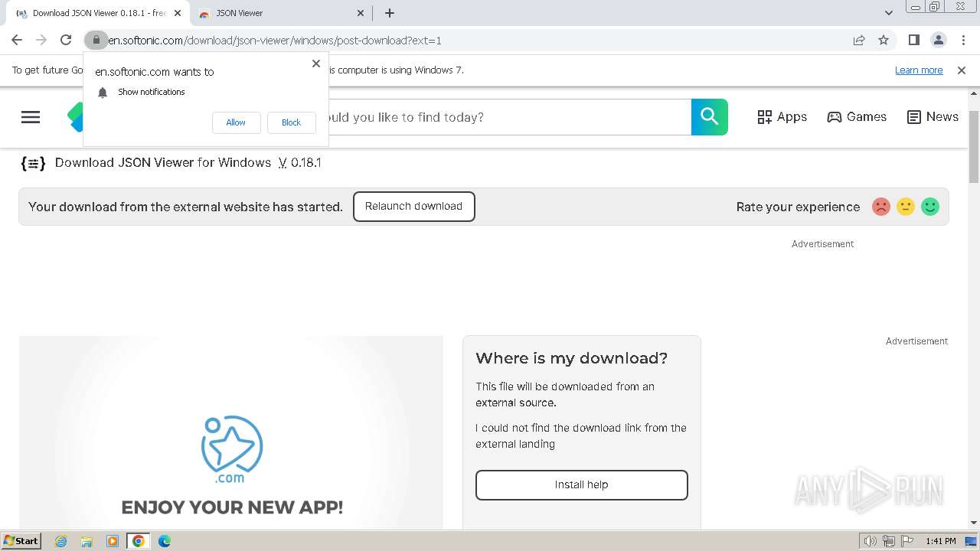Click the system clock 1:41 PM
980x551 pixels.
pyautogui.click(x=941, y=541)
